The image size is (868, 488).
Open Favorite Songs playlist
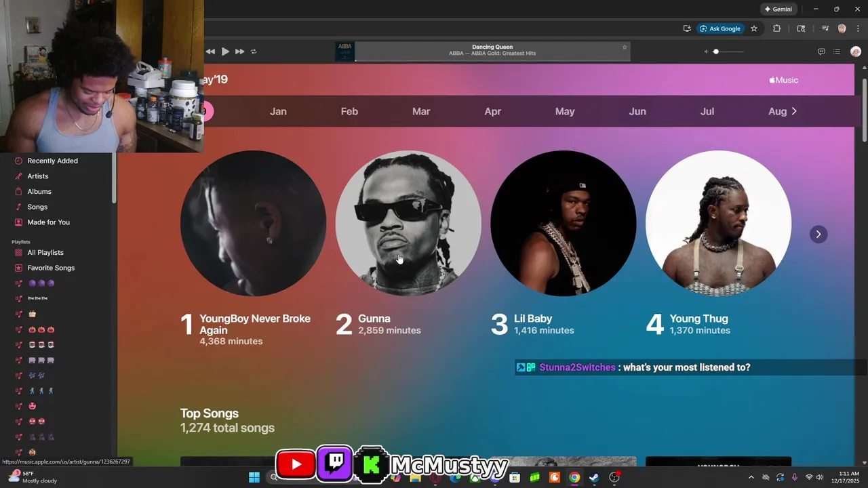[51, 268]
